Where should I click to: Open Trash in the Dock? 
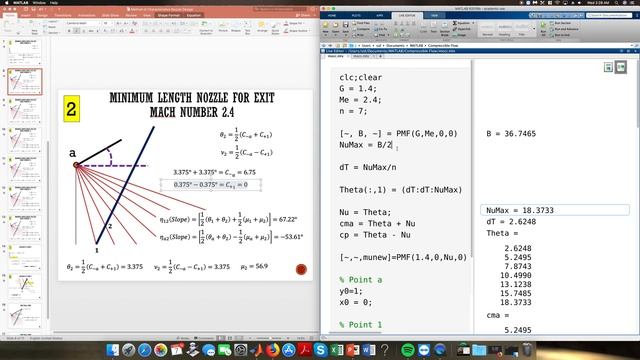(x=527, y=350)
